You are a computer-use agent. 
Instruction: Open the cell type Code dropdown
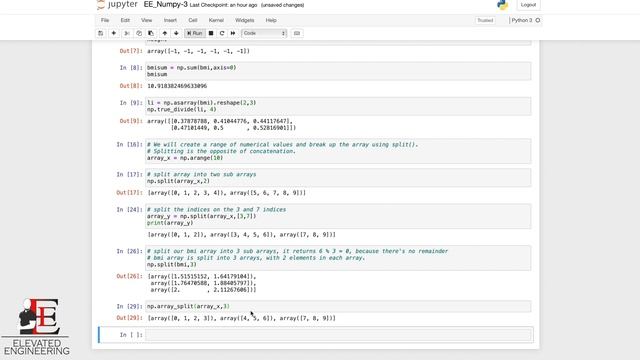pyautogui.click(x=264, y=33)
